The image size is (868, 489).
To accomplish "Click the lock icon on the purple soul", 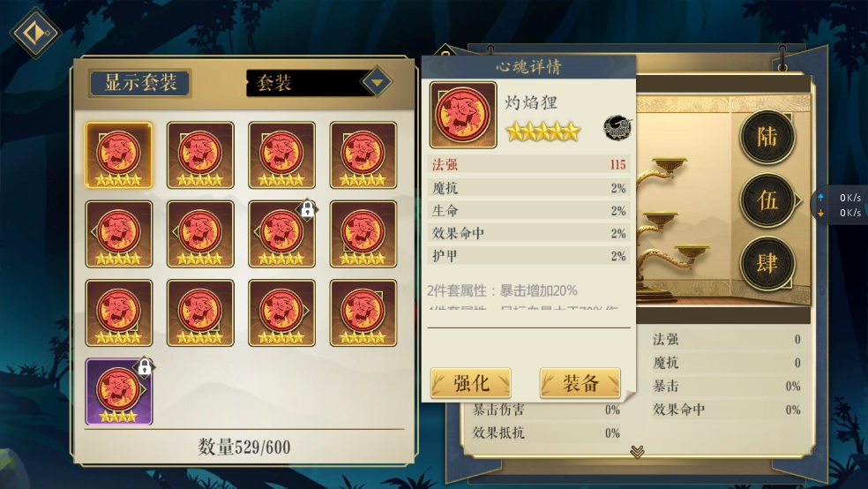I will [x=145, y=366].
